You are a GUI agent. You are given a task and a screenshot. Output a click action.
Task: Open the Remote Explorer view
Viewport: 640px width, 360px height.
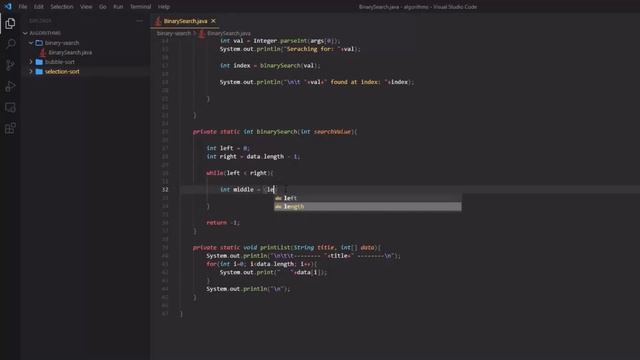point(10,107)
